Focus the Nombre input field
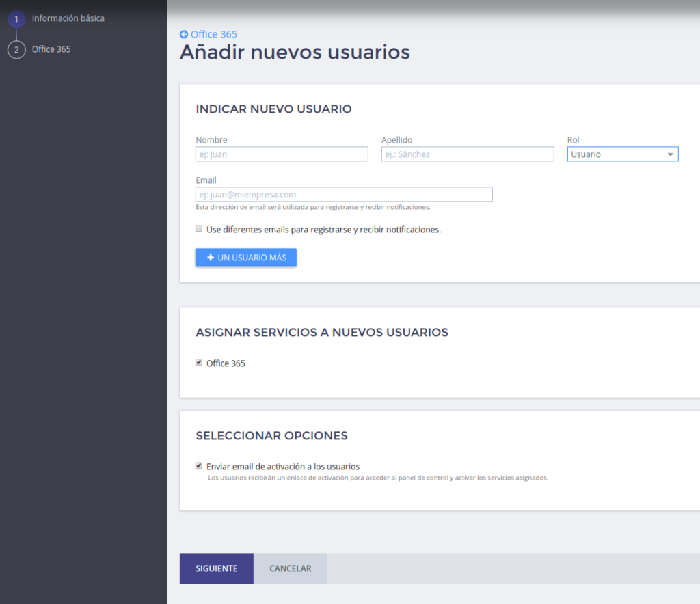Image resolution: width=700 pixels, height=604 pixels. pyautogui.click(x=282, y=154)
